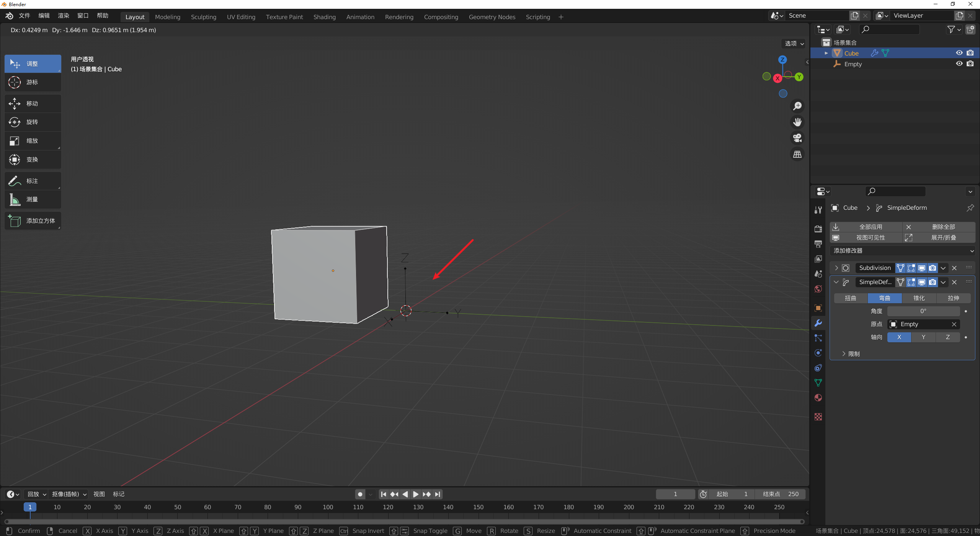Select the Rotate (旋转) tool
This screenshot has width=980, height=536.
tap(33, 122)
